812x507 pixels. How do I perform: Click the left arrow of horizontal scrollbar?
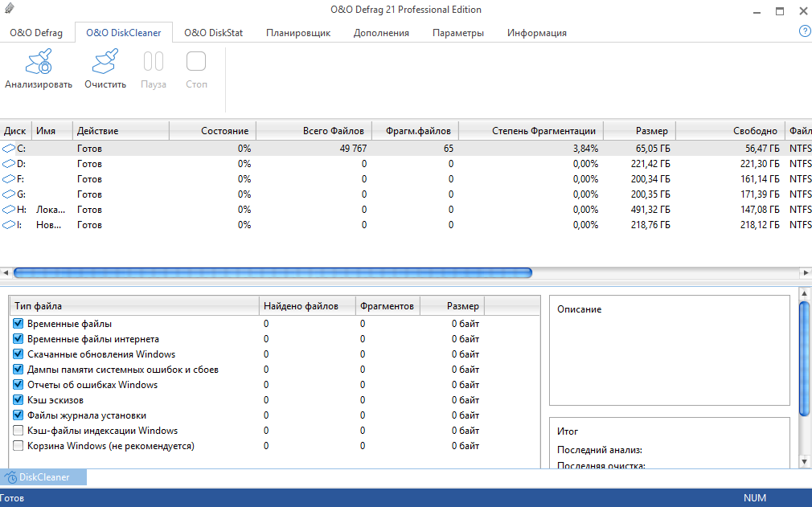pyautogui.click(x=5, y=272)
